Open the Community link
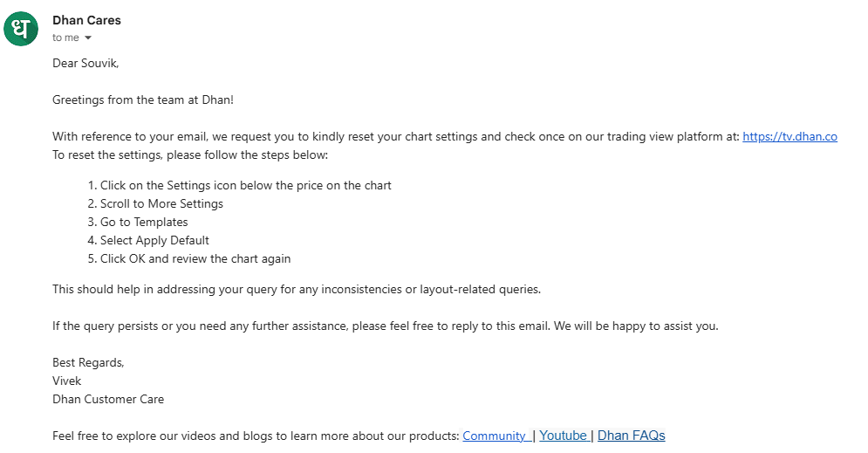The image size is (868, 453). tap(495, 436)
